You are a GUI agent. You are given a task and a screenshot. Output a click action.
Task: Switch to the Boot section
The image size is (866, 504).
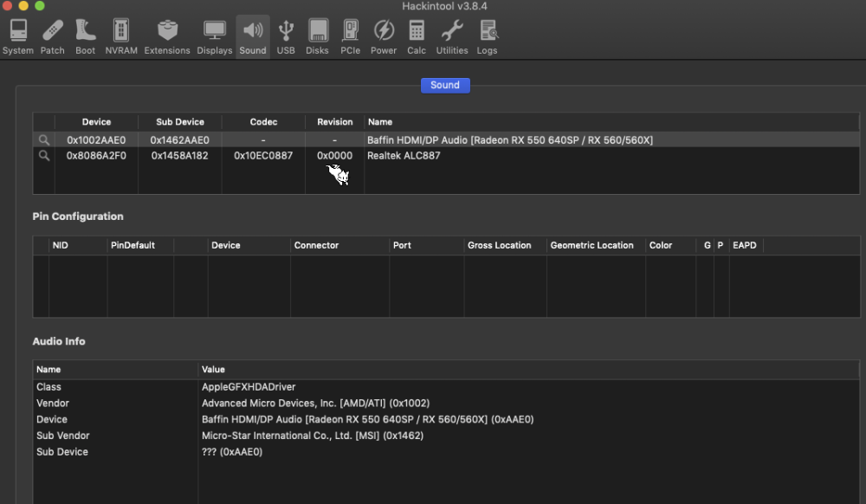pyautogui.click(x=85, y=37)
